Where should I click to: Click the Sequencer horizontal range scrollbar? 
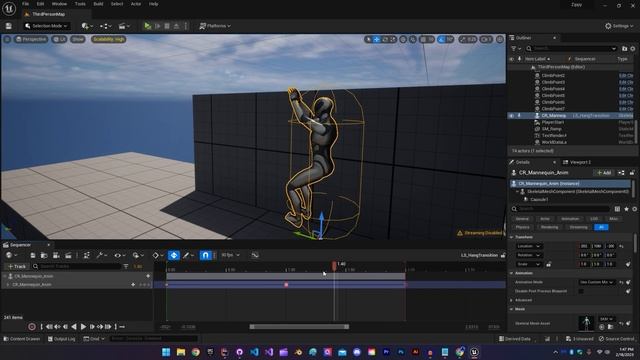(x=299, y=327)
